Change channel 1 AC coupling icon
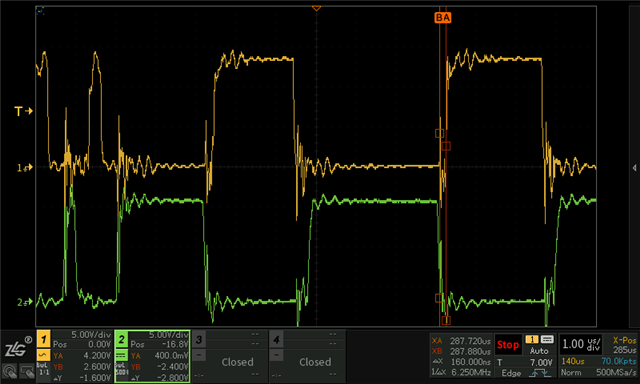The image size is (640, 384). [x=43, y=355]
